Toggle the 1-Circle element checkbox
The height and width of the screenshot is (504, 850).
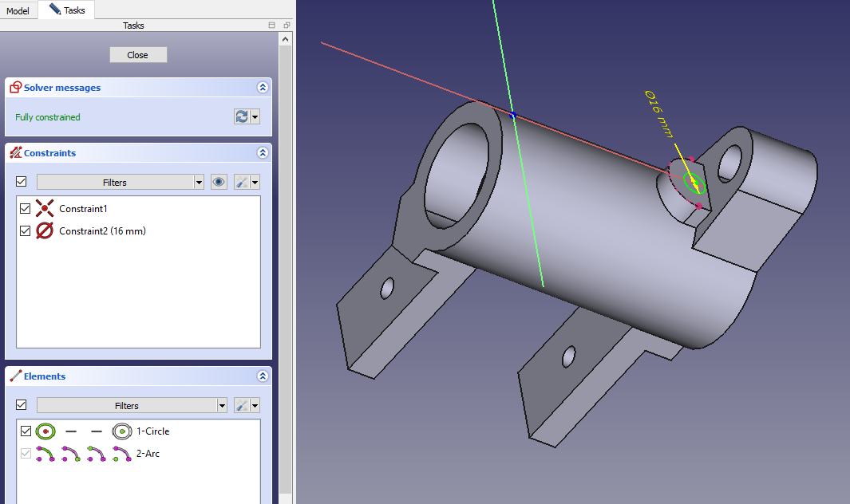point(25,431)
